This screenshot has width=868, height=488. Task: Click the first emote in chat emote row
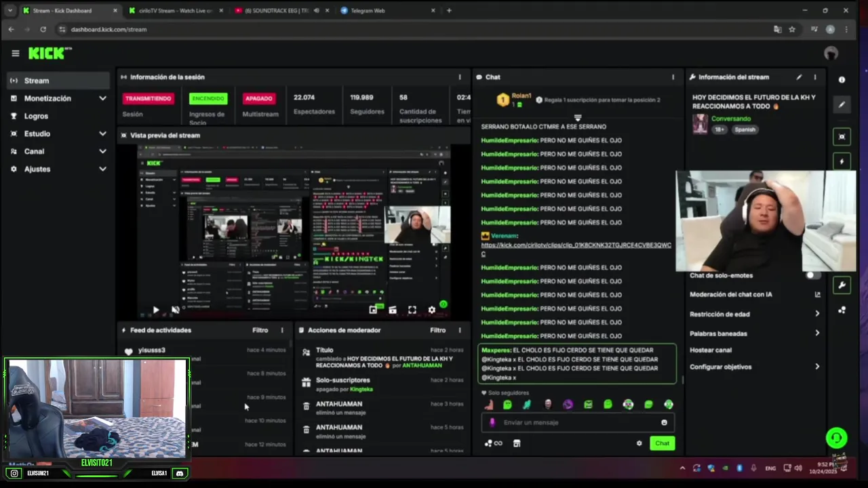pyautogui.click(x=488, y=405)
